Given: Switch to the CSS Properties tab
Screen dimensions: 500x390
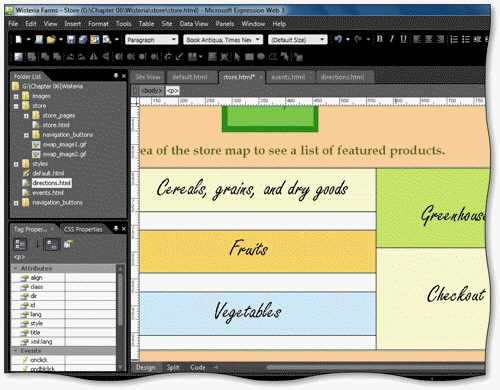Looking at the screenshot, I should coord(83,229).
